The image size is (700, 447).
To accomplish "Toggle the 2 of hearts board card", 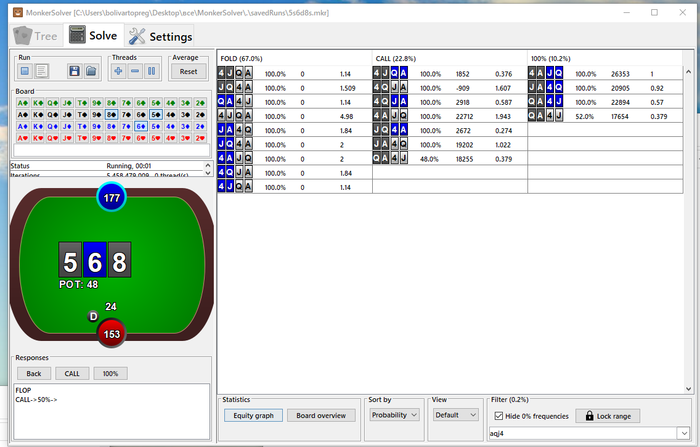I will click(200, 138).
